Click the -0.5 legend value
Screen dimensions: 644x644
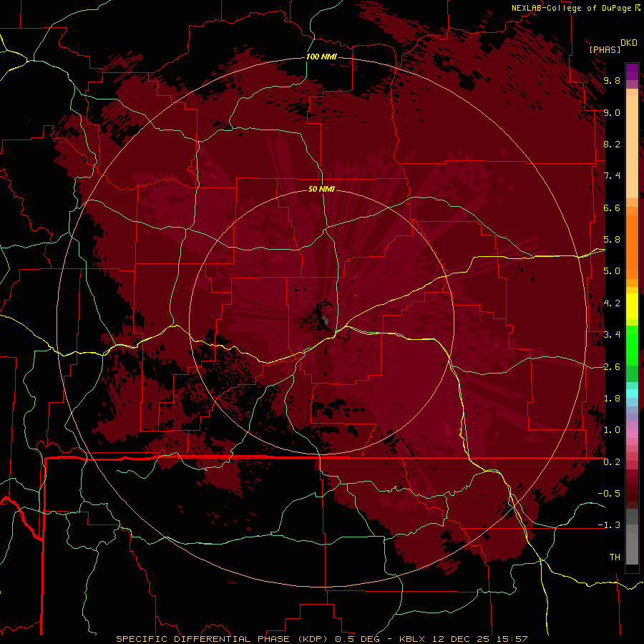pyautogui.click(x=609, y=494)
